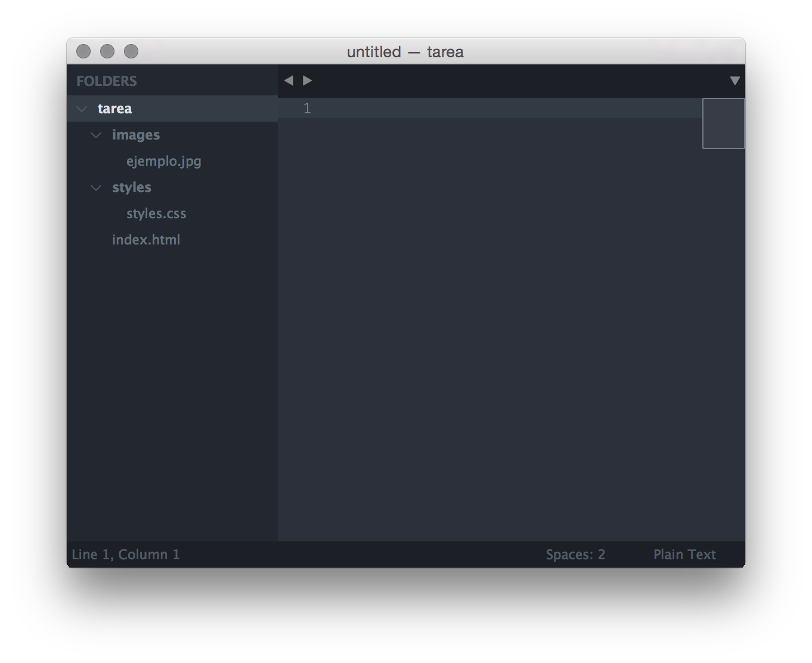Click the minimap viewport box
This screenshot has width=812, height=663.
723,123
